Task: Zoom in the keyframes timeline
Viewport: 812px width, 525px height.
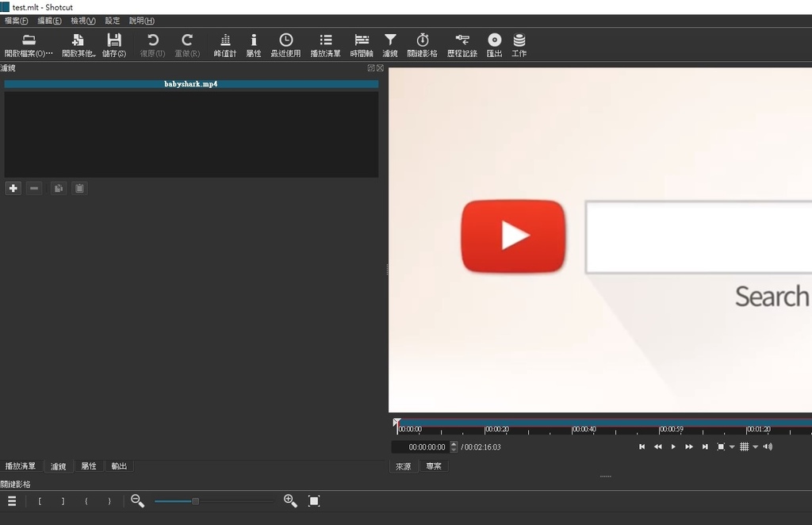Action: (290, 500)
